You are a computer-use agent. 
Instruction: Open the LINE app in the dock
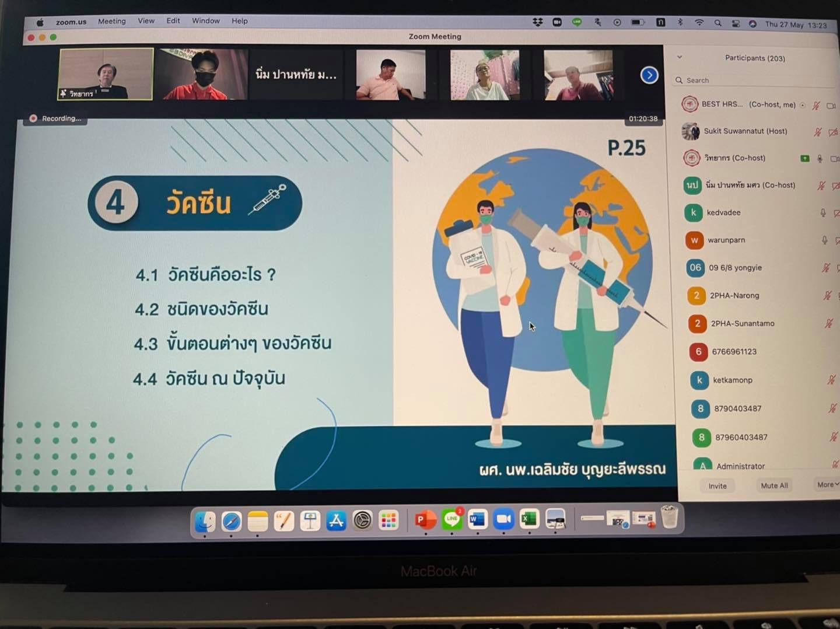(x=452, y=519)
